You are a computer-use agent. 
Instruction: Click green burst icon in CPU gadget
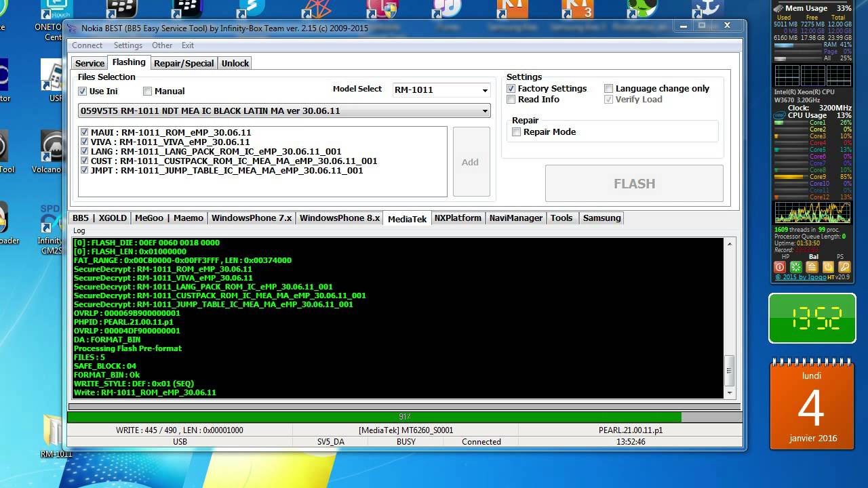point(797,267)
